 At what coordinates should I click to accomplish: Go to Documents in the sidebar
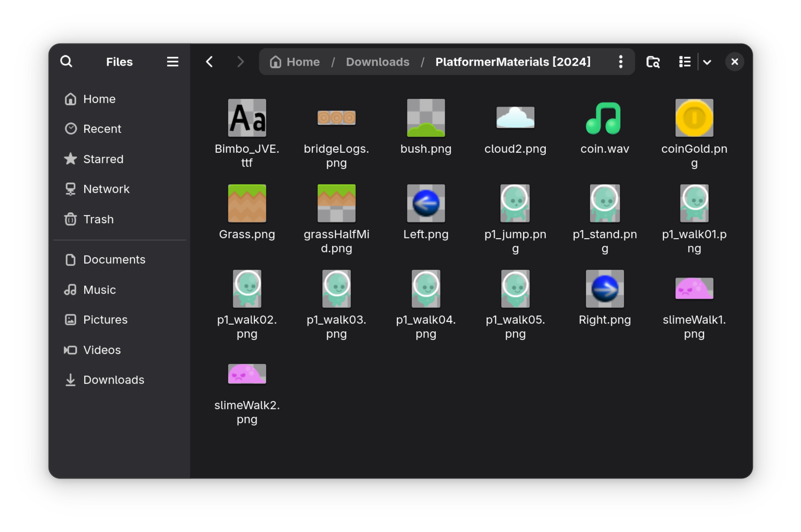point(114,260)
